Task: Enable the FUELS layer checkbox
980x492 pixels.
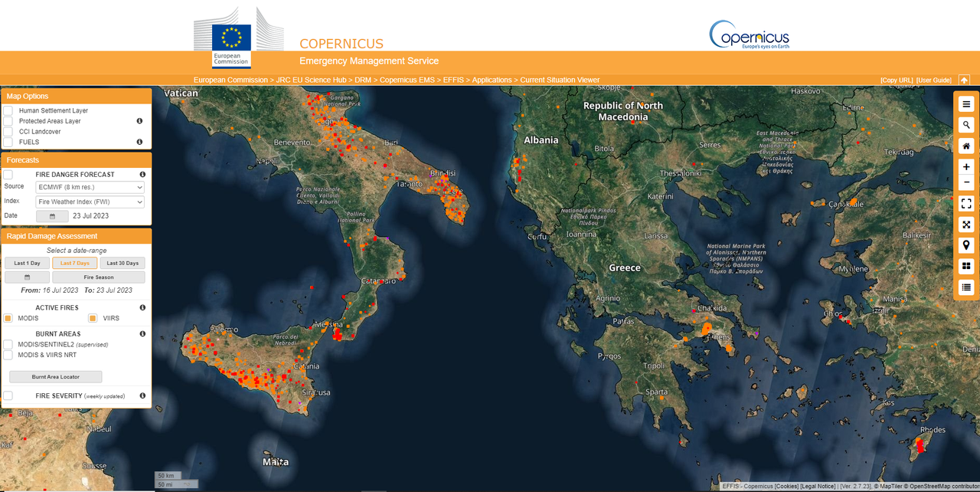Action: [x=8, y=142]
